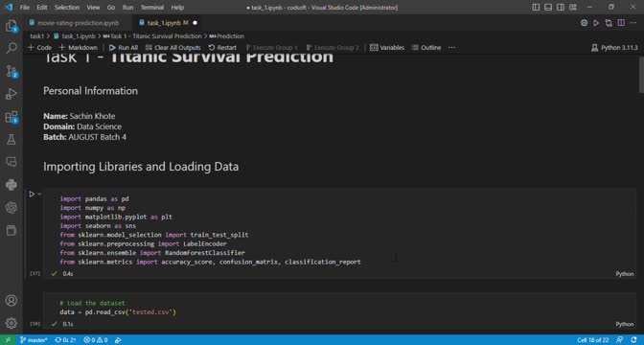Viewport: 644px width, 345px height.
Task: Expand run options arrow beside cell run button
Action: 39,194
